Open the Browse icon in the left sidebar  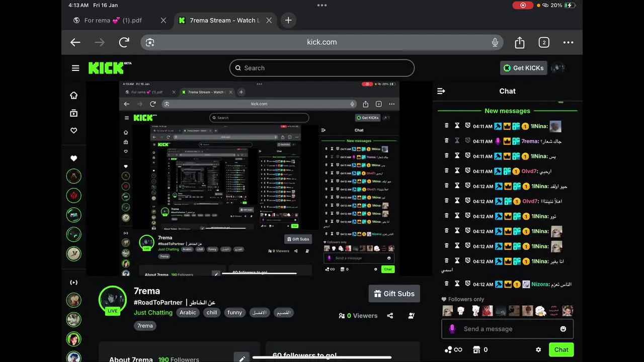(x=74, y=113)
